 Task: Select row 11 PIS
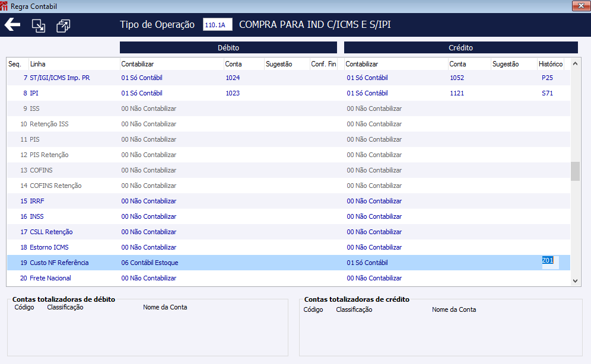288,139
